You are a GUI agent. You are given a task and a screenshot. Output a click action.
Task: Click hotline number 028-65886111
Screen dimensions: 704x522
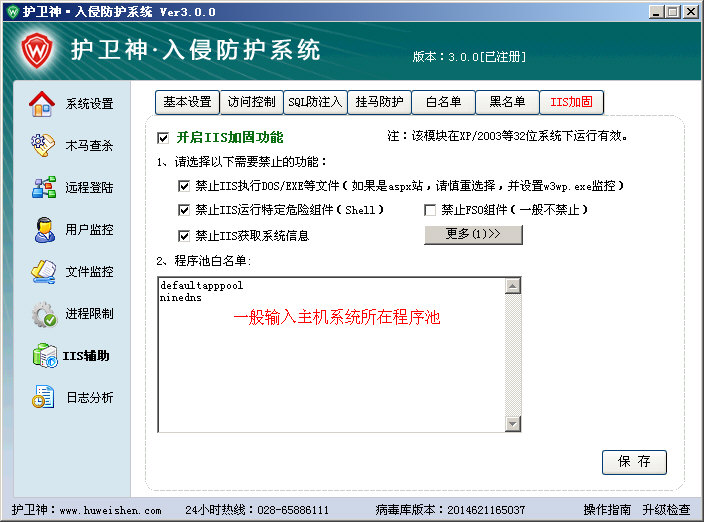coord(293,510)
